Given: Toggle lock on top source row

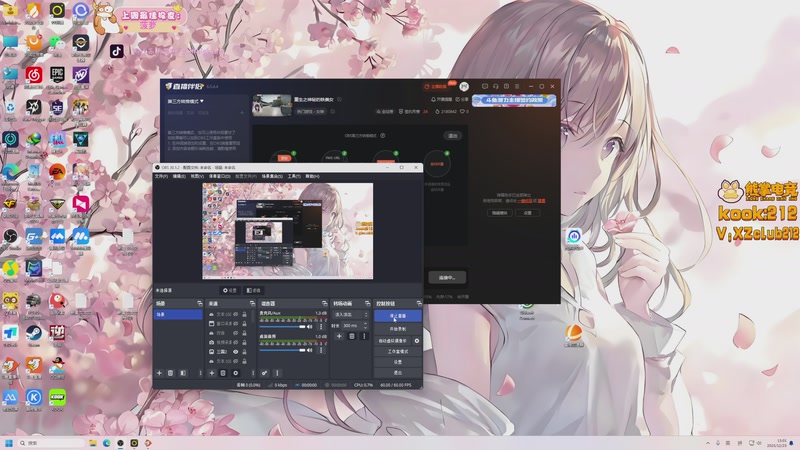Looking at the screenshot, I should click(244, 314).
